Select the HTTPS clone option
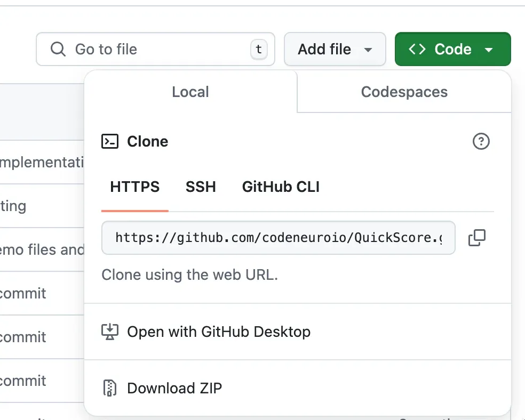 pyautogui.click(x=134, y=187)
